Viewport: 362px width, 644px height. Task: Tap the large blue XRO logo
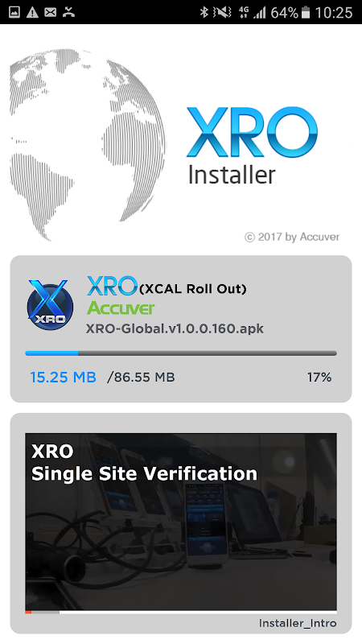(252, 132)
